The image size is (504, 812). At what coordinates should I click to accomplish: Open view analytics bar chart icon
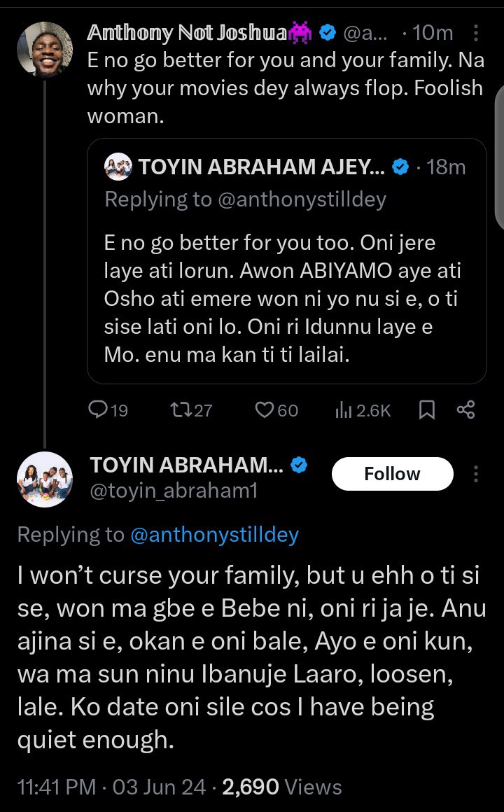344,410
